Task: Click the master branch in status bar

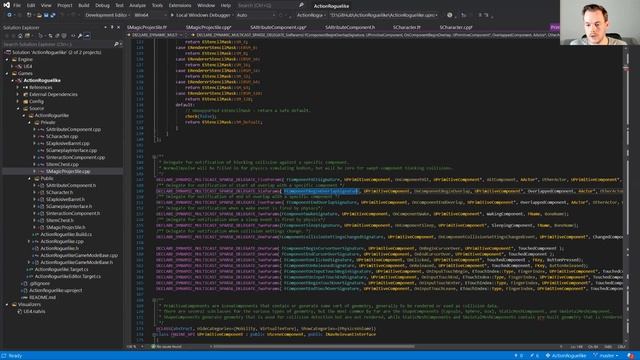Action: pyautogui.click(x=606, y=356)
